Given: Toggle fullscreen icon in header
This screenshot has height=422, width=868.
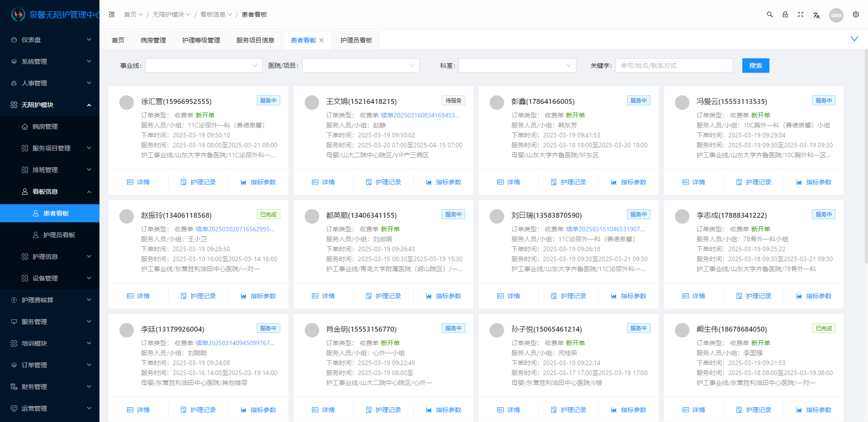Looking at the screenshot, I should (801, 14).
